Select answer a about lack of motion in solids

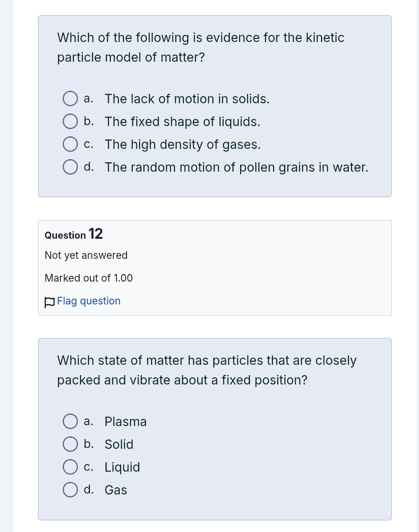click(70, 98)
